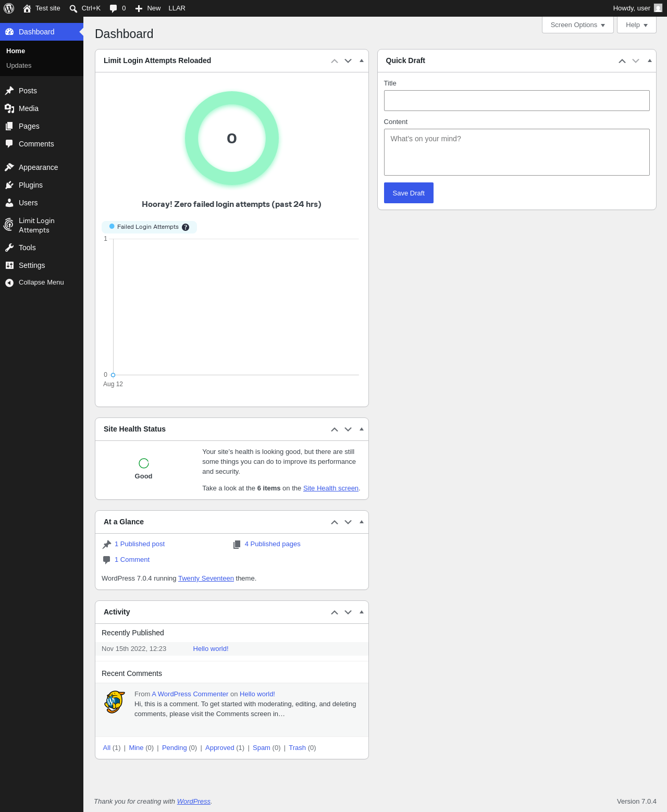Screen dimensions: 667x812
Task: Click the Aug 12 data point on chart
Action: click(113, 375)
